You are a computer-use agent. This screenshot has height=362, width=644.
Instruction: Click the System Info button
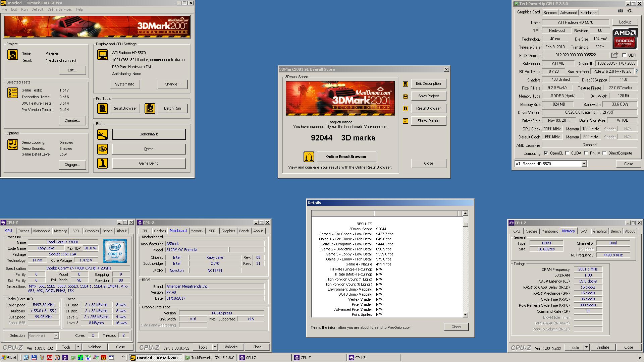[x=125, y=84]
